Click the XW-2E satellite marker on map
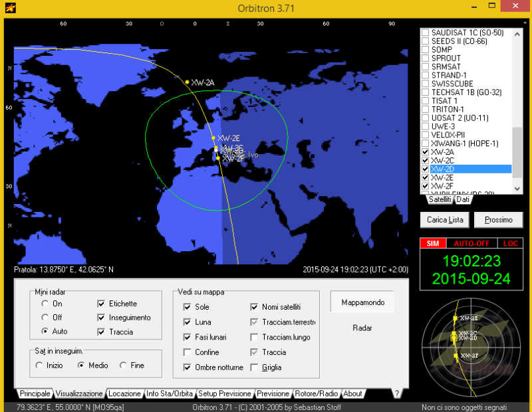Screen dimensions: 532x412 [213, 138]
